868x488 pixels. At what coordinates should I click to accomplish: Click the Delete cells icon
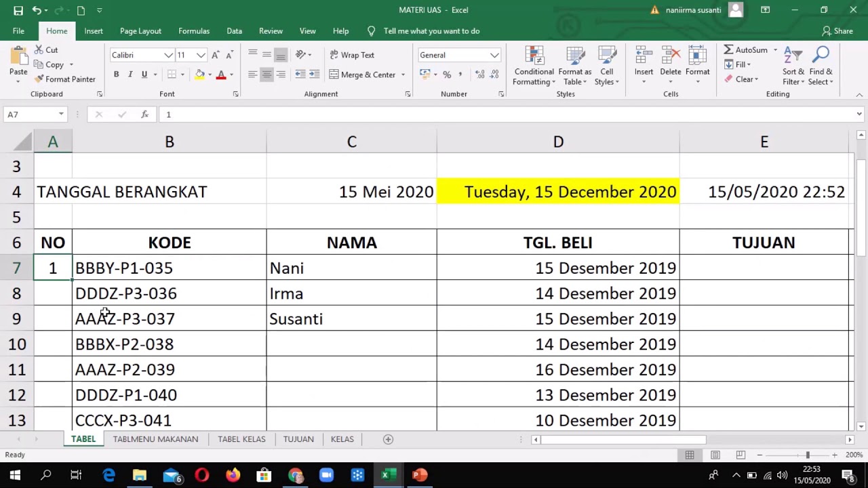pyautogui.click(x=670, y=56)
